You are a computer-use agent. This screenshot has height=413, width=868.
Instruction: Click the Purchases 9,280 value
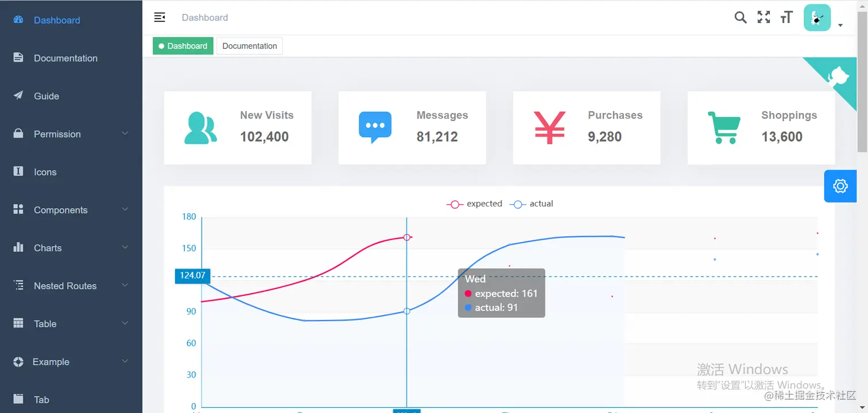pos(604,137)
